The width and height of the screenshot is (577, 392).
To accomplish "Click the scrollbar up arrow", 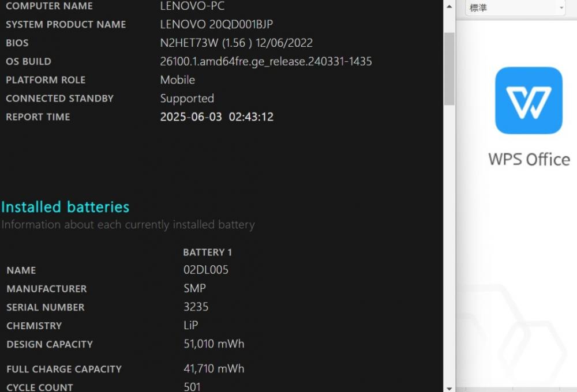I will [x=449, y=6].
